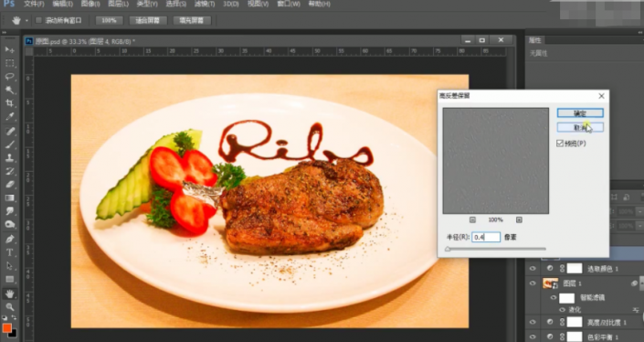Click the 半径(R) input field

pyautogui.click(x=486, y=237)
